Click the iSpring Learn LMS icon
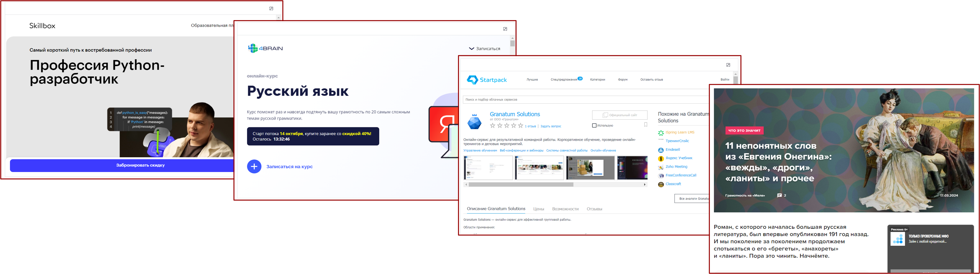This screenshot has width=980, height=274. pyautogui.click(x=661, y=133)
